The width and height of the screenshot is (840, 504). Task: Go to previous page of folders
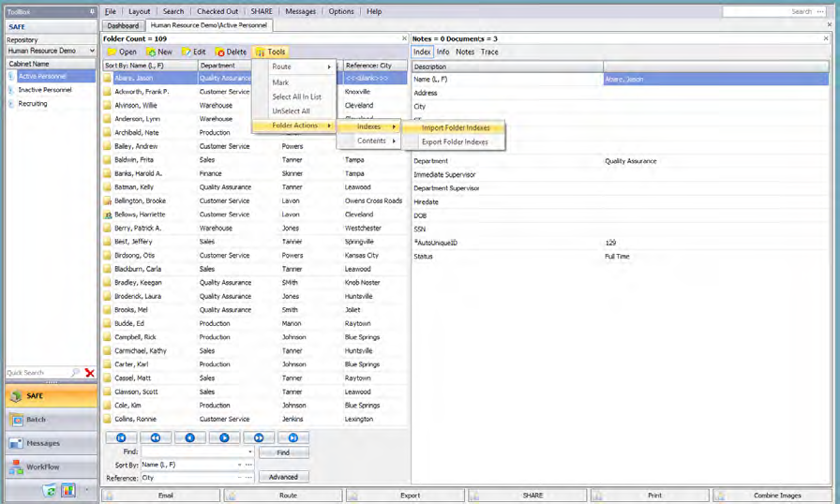(189, 437)
